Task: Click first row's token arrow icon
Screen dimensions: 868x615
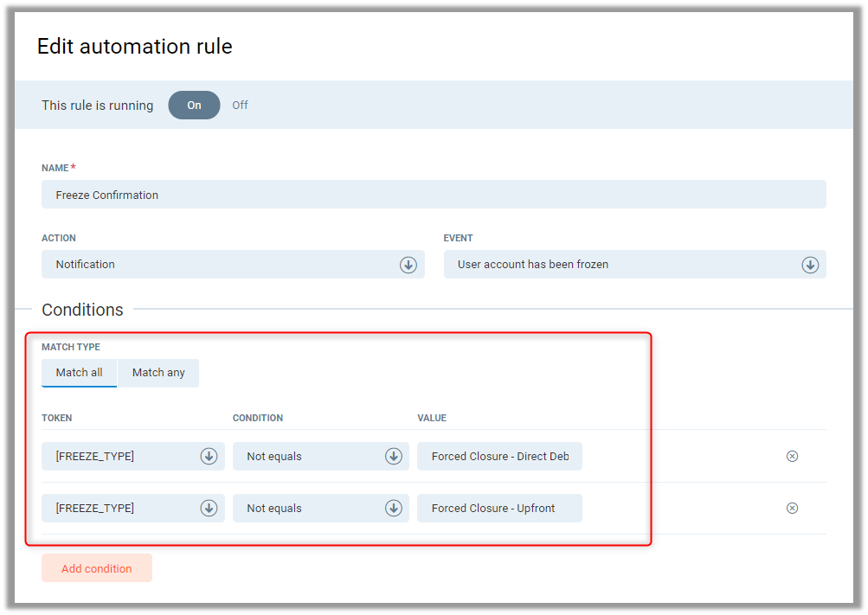Action: point(209,457)
